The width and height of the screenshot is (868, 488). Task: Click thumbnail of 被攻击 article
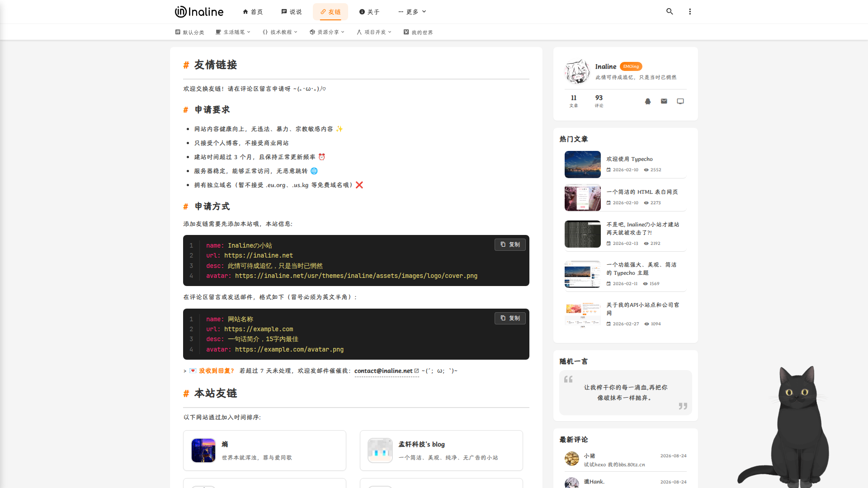point(583,234)
